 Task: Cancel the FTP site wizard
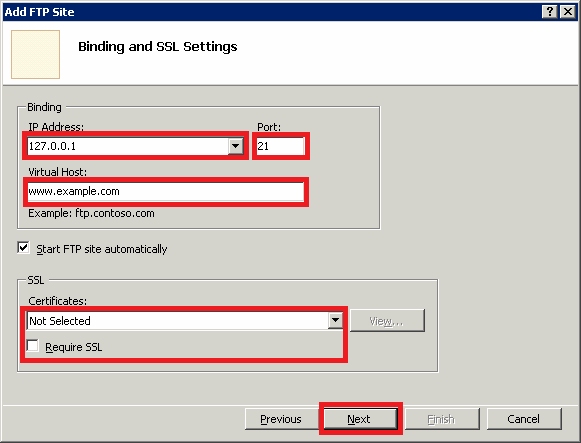[x=524, y=419]
